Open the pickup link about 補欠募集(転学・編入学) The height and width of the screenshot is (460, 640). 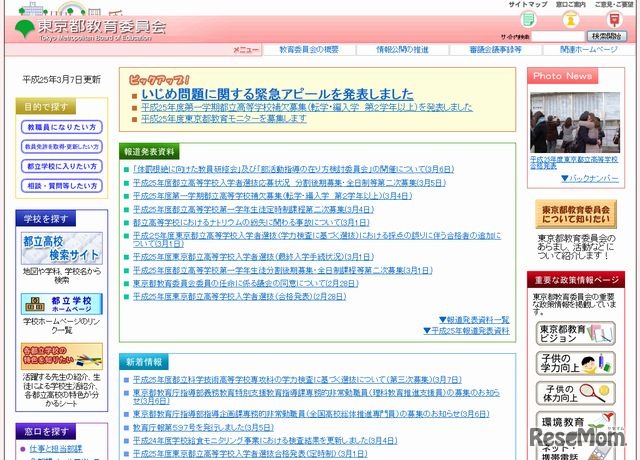307,107
